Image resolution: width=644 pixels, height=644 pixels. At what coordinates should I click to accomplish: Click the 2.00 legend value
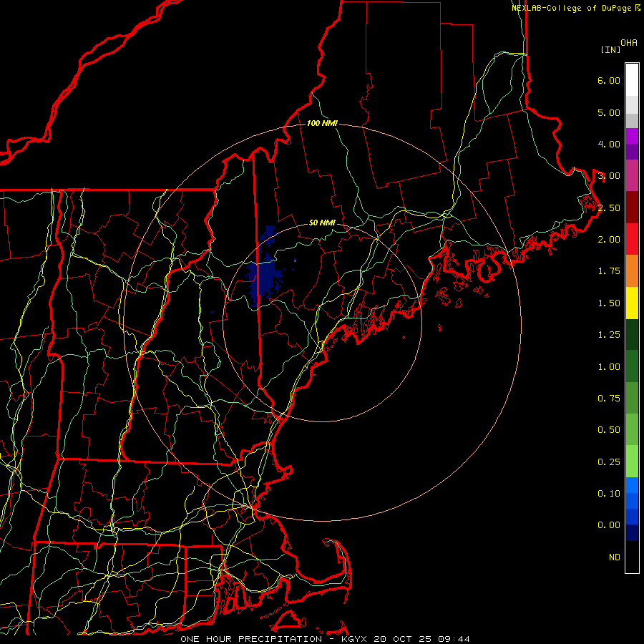[609, 240]
